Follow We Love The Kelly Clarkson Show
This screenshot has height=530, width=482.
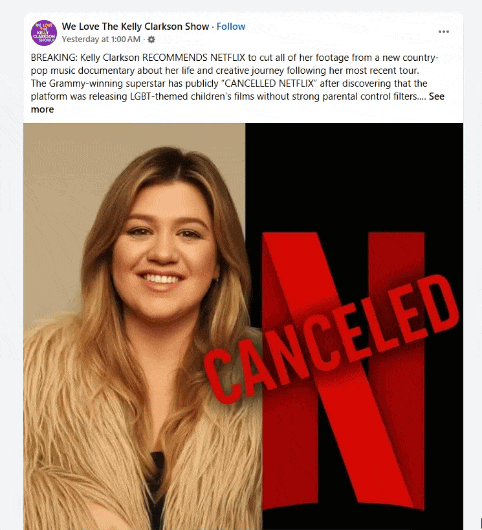tap(231, 27)
